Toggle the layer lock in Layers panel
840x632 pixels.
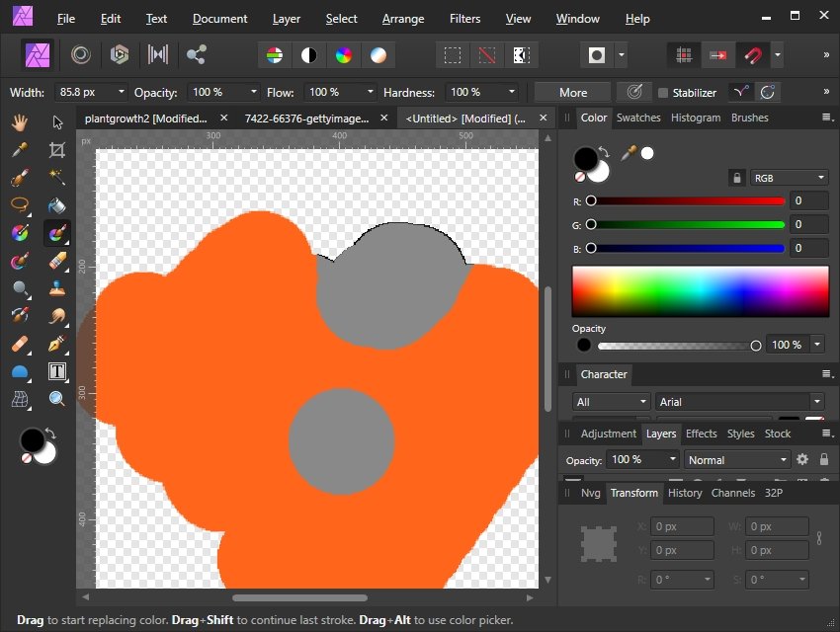point(826,460)
